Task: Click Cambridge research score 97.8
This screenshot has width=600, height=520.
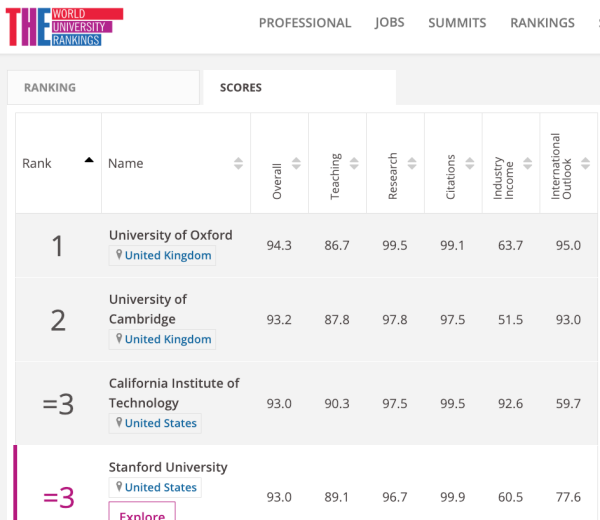Action: [395, 319]
